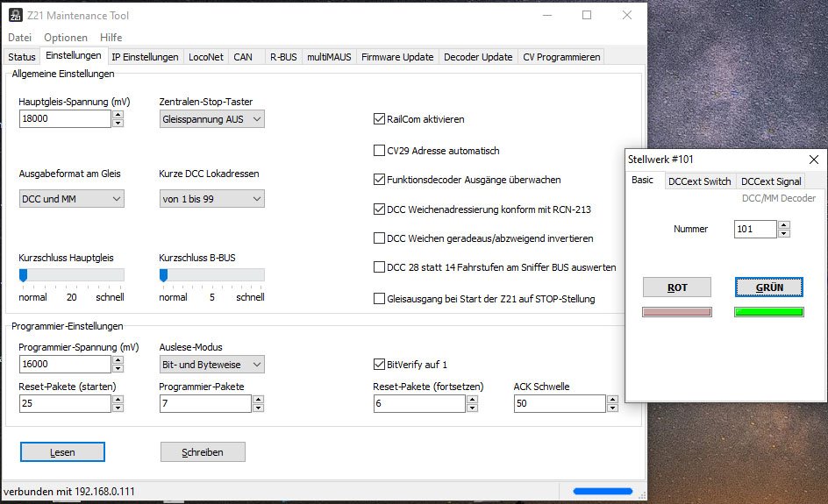
Task: Switch to Decoder Update tab
Action: [478, 57]
